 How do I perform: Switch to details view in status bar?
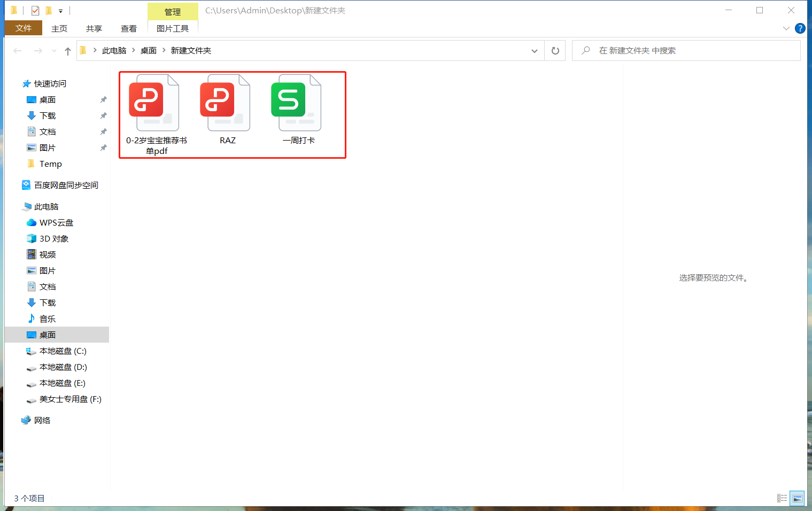click(x=782, y=498)
